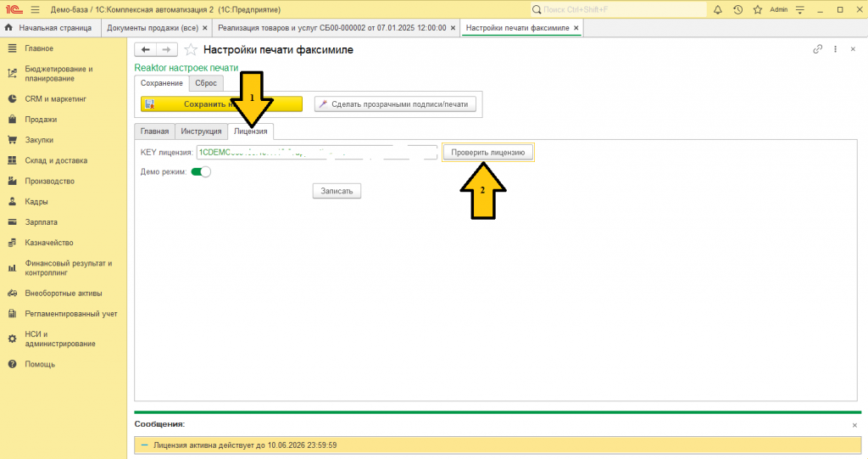Switch to Реализация товаров и услуг tab

pyautogui.click(x=332, y=28)
